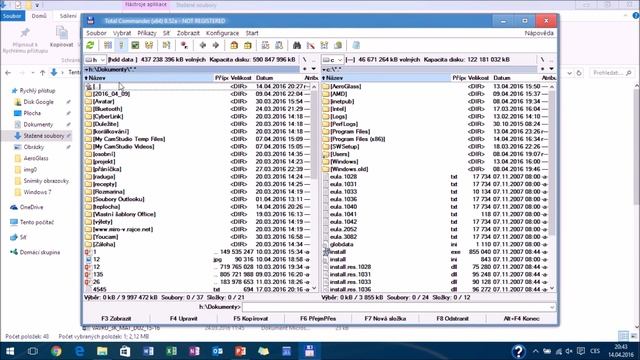Select the [Windows.old] folder in right panel

[435, 169]
